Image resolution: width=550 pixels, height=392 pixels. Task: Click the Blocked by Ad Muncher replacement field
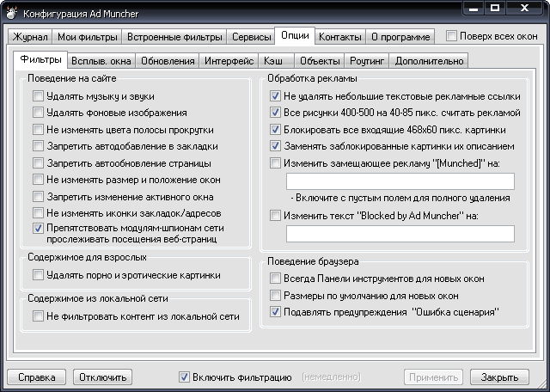400,234
